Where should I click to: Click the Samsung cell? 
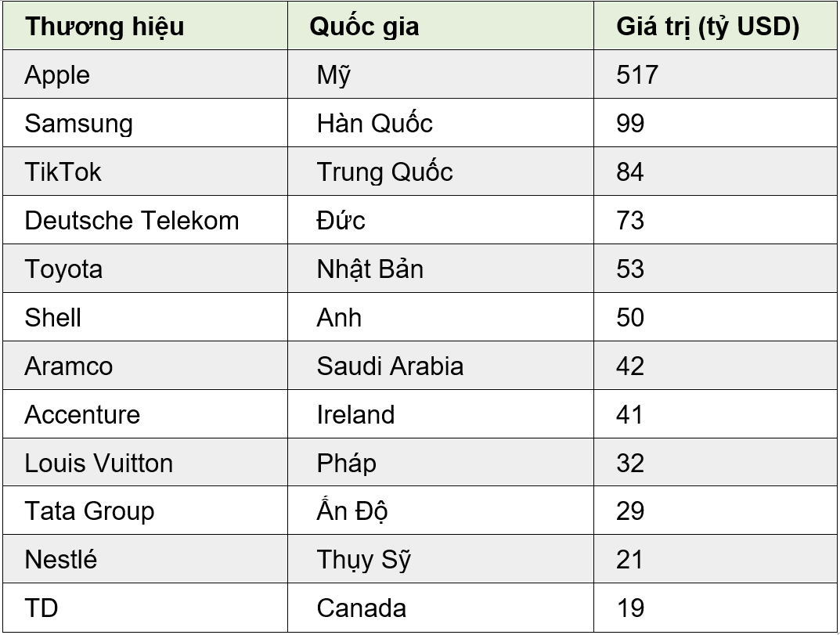(x=78, y=124)
